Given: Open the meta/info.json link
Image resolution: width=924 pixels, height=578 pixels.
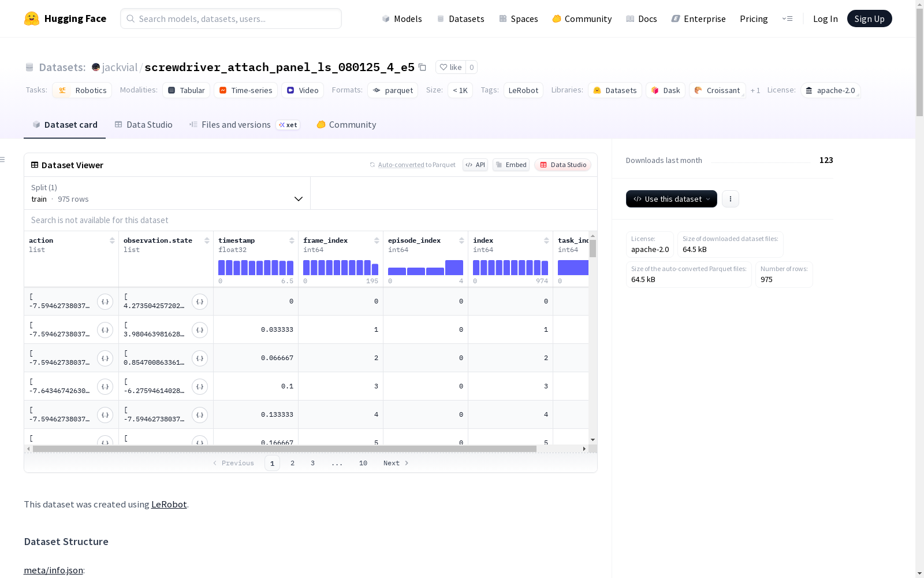Looking at the screenshot, I should (x=53, y=570).
